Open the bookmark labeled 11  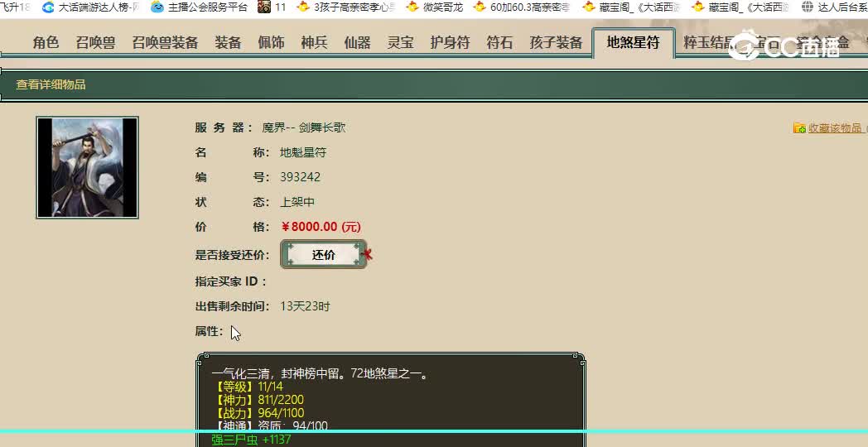(272, 7)
